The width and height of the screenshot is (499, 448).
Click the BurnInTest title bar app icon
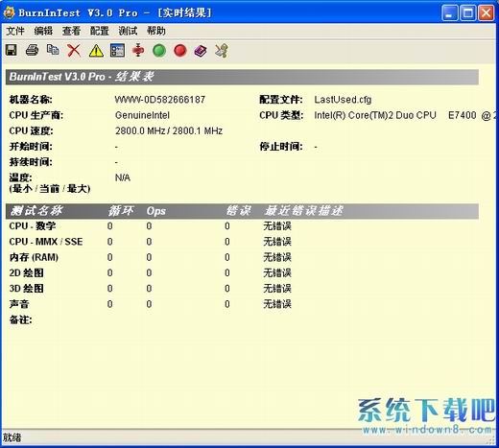(9, 12)
